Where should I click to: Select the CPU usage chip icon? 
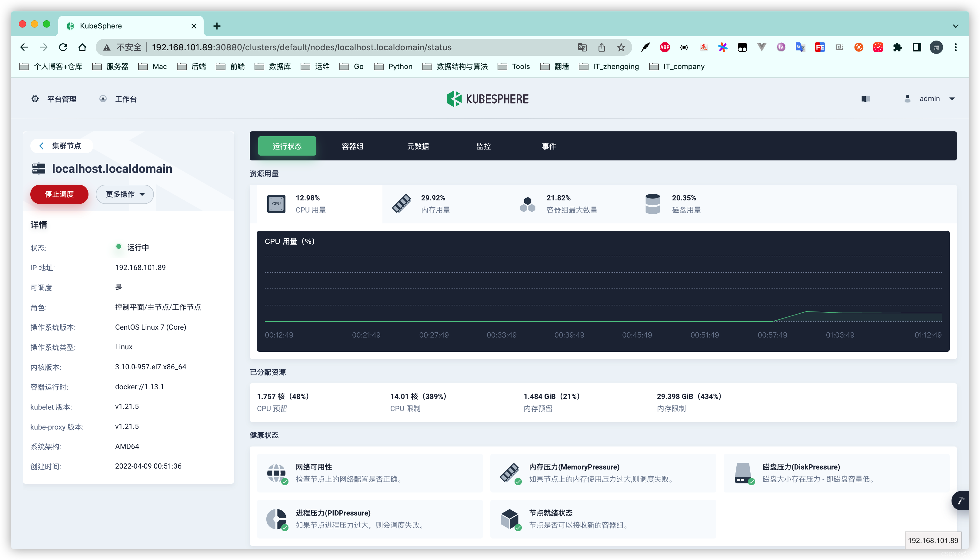(276, 204)
